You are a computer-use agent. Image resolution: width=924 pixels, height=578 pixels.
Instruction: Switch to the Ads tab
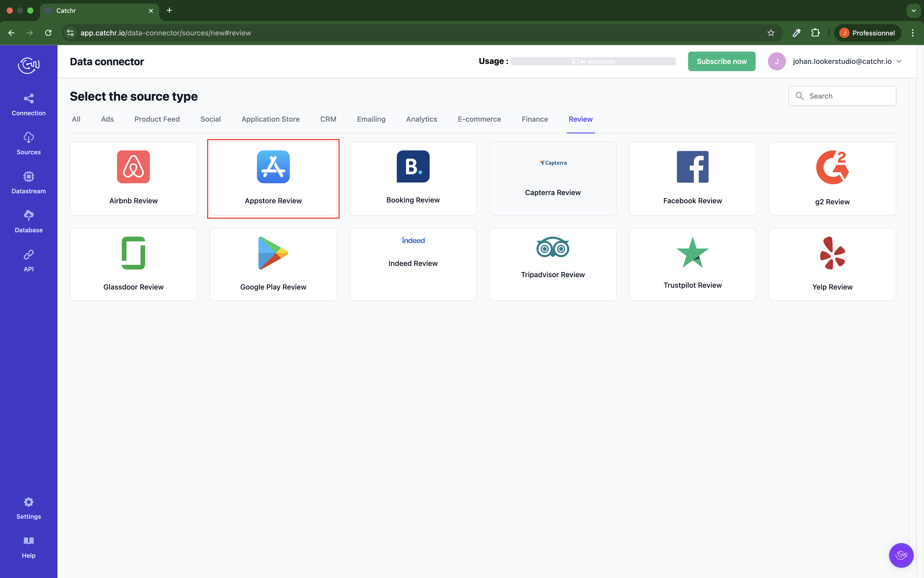(x=108, y=119)
